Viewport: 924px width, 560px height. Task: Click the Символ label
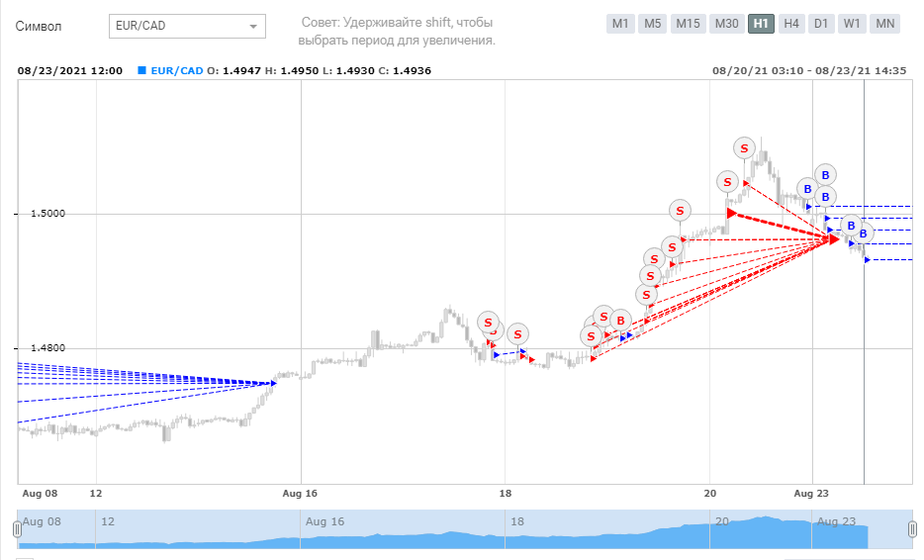tap(39, 27)
